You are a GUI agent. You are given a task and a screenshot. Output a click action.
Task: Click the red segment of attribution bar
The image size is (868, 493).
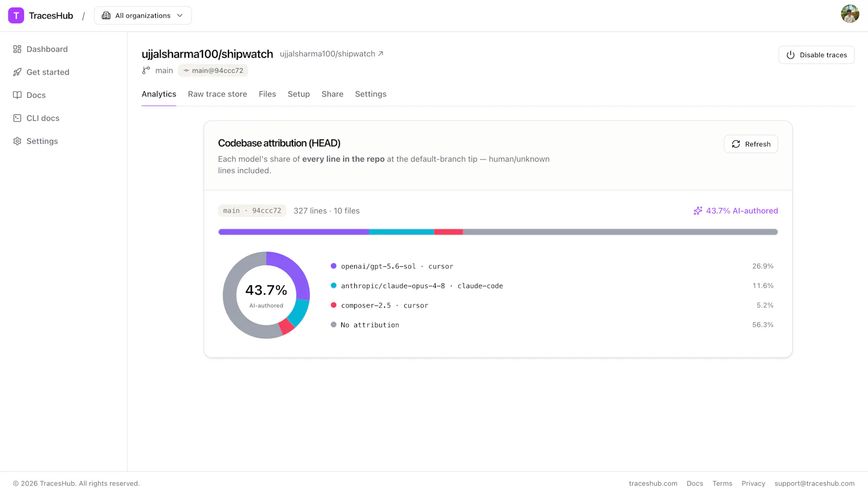(449, 232)
